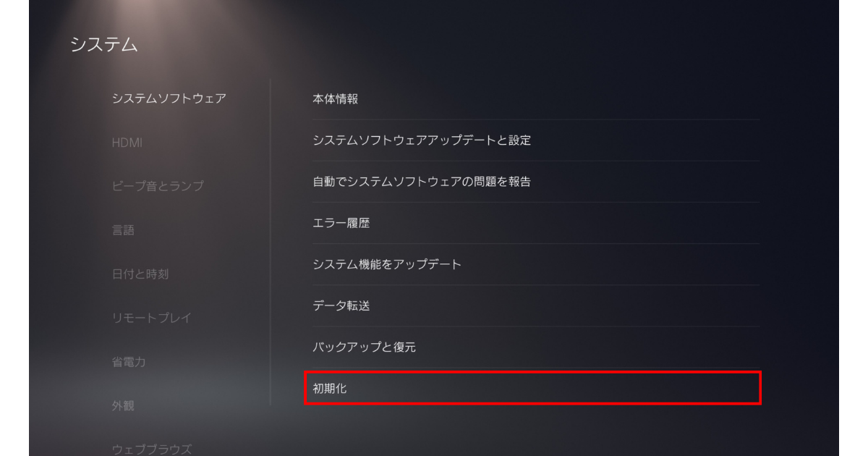868x456 pixels.
Task: Select システムソフトウェア in the sidebar
Action: click(x=169, y=98)
